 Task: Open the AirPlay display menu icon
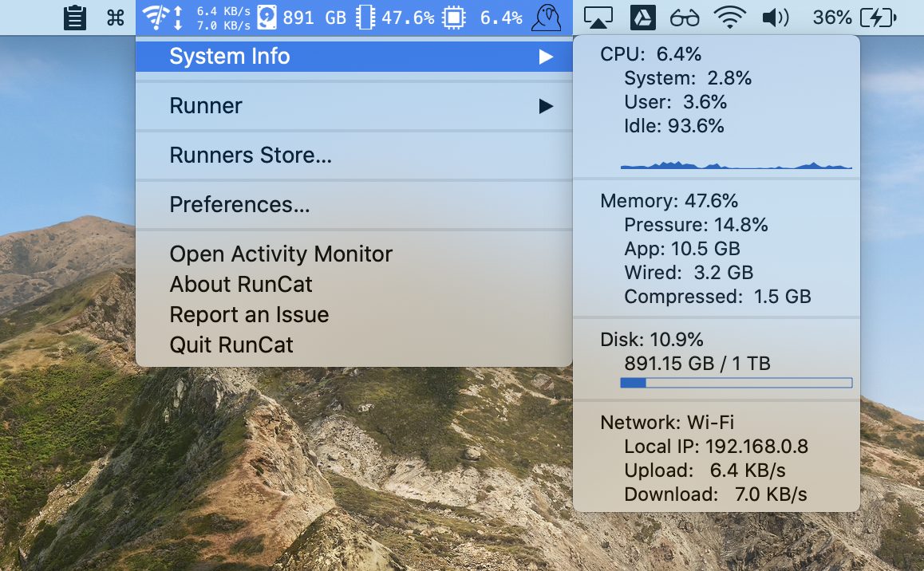[x=598, y=18]
